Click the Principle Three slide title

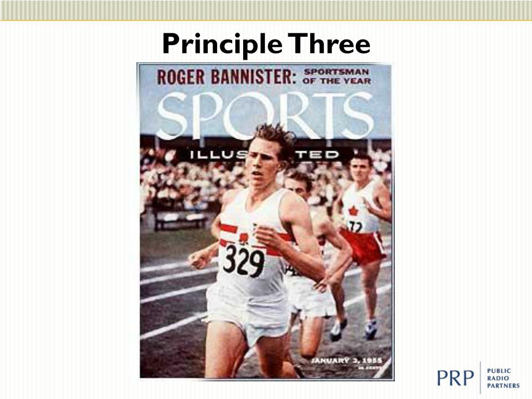267,44
